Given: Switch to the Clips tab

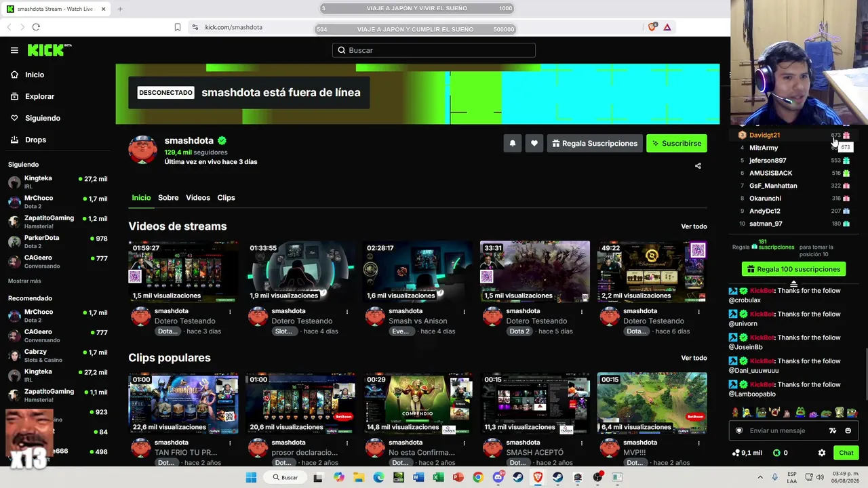Looking at the screenshot, I should pos(226,198).
